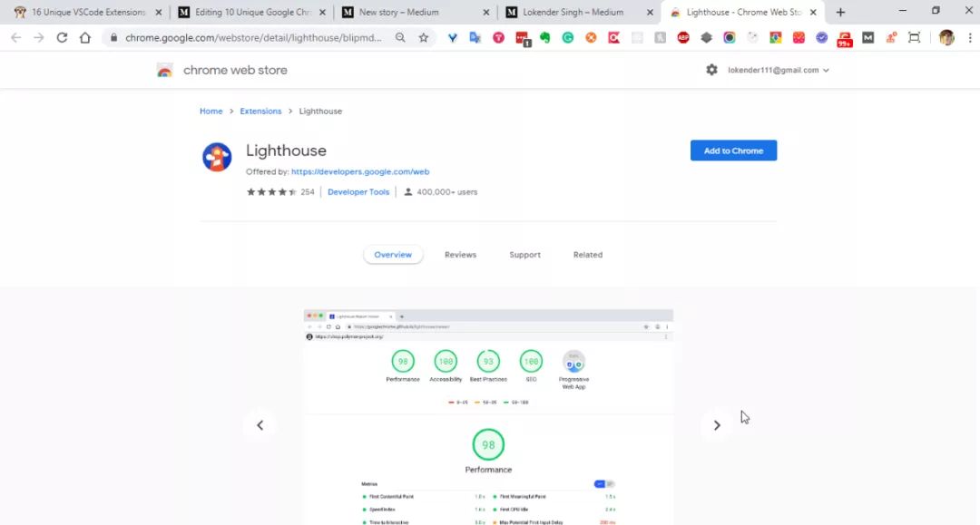This screenshot has height=525, width=980.
Task: Click the Add to Chrome button
Action: pyautogui.click(x=733, y=151)
